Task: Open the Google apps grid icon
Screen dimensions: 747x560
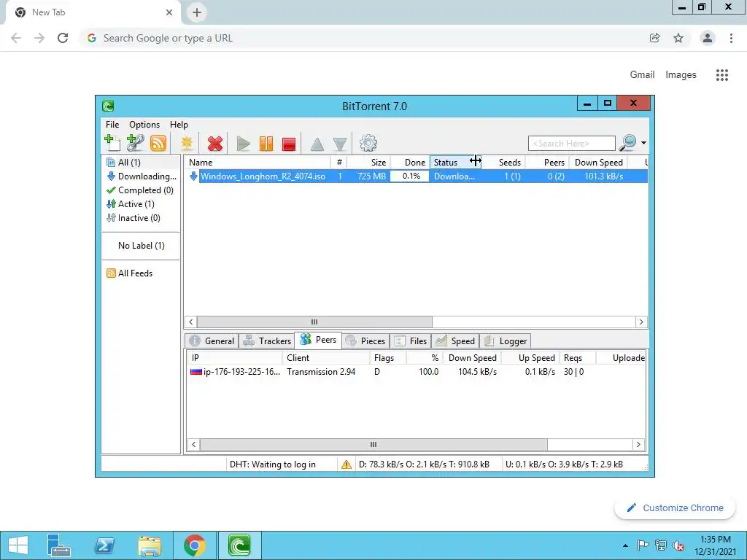Action: tap(721, 75)
